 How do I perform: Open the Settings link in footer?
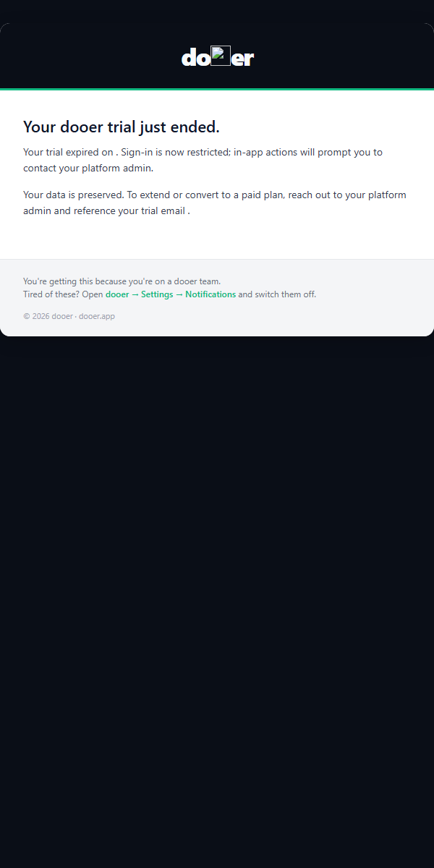coord(157,294)
